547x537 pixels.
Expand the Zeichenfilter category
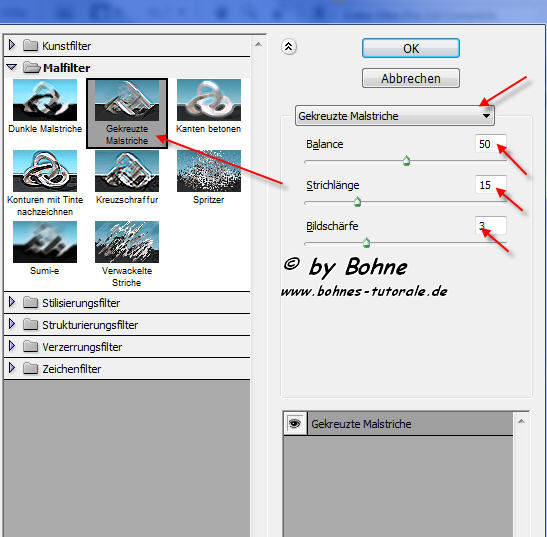[x=12, y=368]
